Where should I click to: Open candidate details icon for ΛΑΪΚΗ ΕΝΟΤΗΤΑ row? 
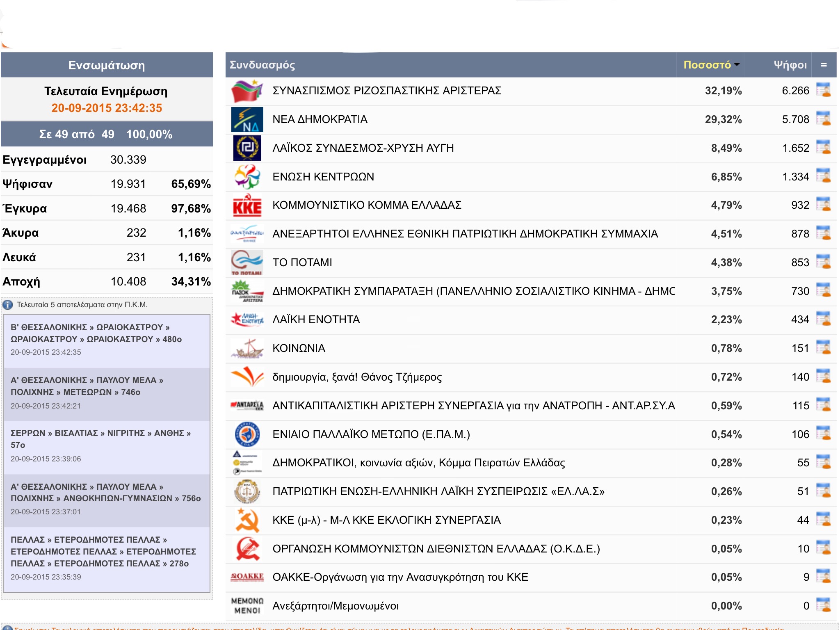click(823, 319)
